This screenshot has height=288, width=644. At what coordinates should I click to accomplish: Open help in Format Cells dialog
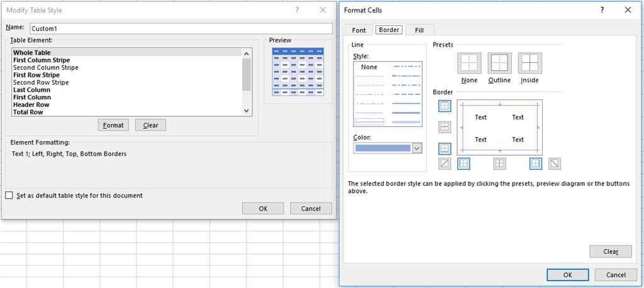click(602, 10)
